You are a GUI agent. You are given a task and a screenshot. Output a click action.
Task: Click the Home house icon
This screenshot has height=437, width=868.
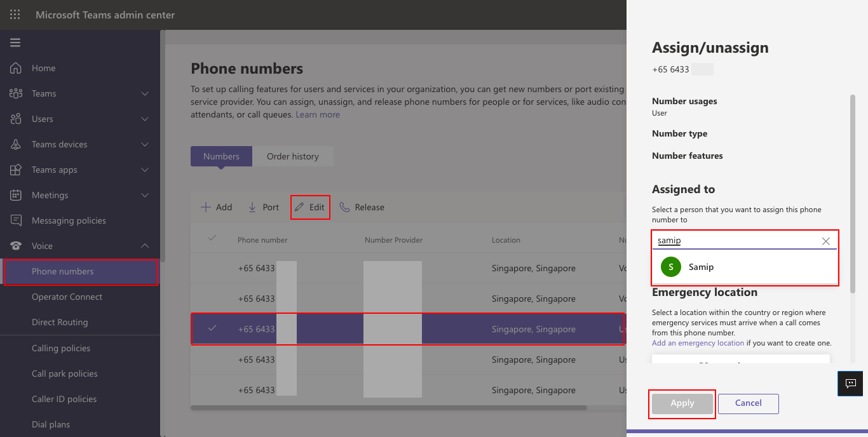(16, 68)
